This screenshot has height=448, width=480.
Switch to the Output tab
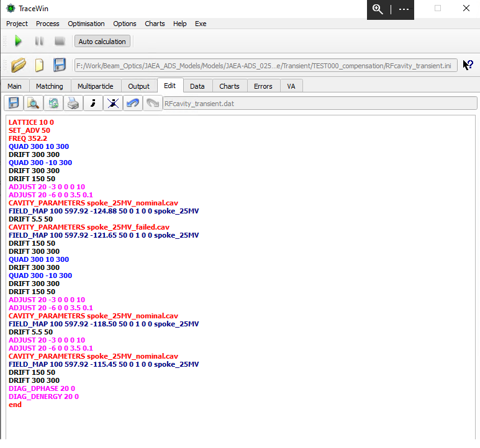tap(139, 86)
